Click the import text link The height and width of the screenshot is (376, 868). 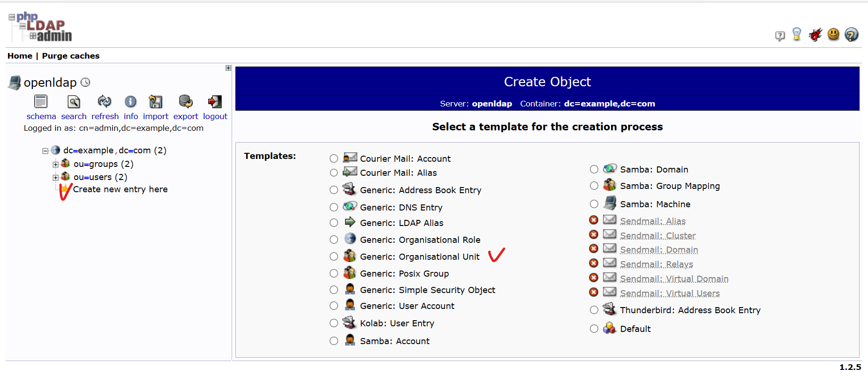click(x=156, y=116)
